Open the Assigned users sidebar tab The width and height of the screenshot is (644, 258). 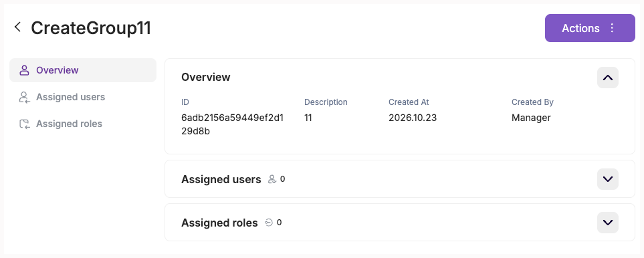[83, 97]
